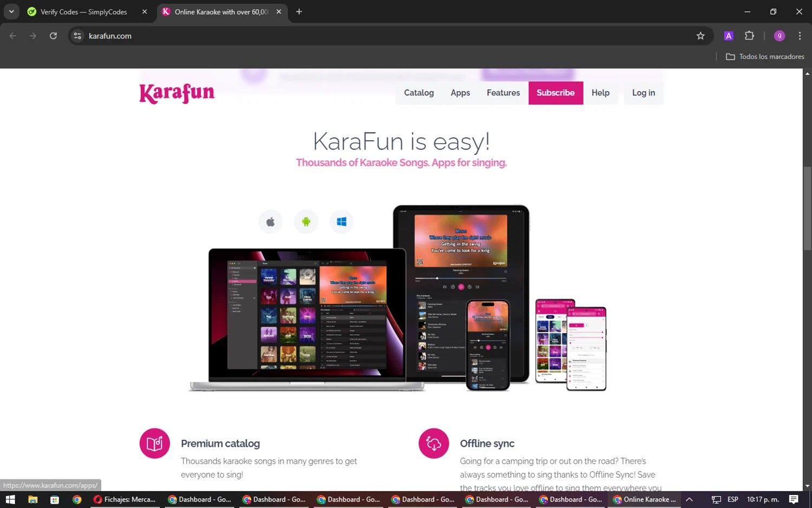Click the ESP language indicator
The image size is (812, 508).
[x=732, y=499]
